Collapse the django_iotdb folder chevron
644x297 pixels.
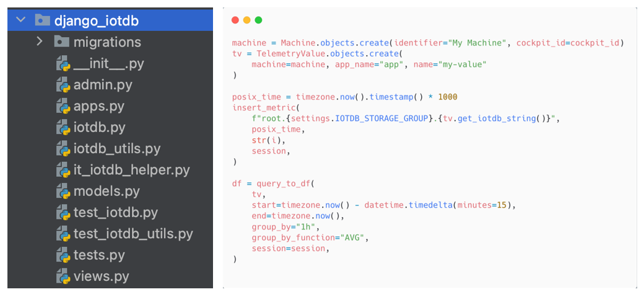[21, 20]
